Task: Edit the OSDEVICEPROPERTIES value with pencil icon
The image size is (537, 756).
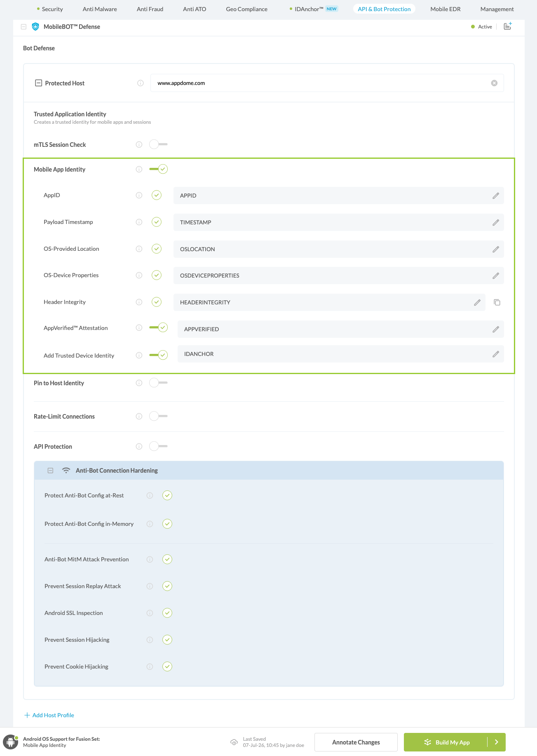Action: [x=496, y=276]
